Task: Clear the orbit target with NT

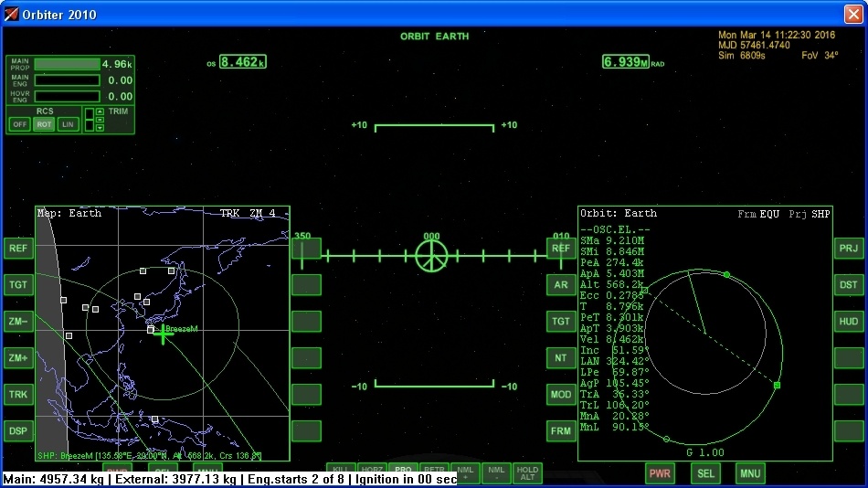Action: [561, 358]
